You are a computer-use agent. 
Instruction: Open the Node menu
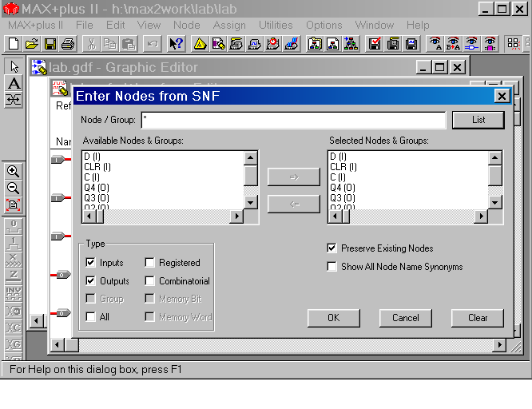tap(187, 25)
